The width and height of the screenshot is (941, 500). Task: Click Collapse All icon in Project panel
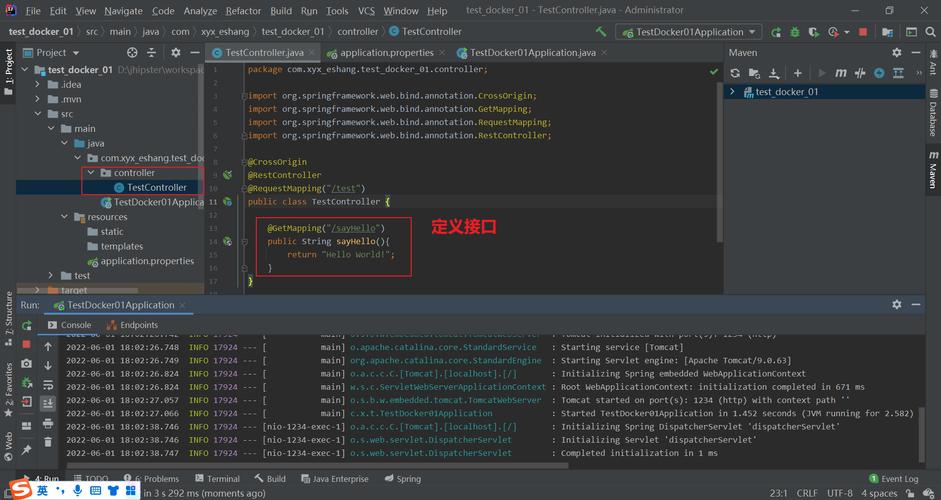coord(151,53)
